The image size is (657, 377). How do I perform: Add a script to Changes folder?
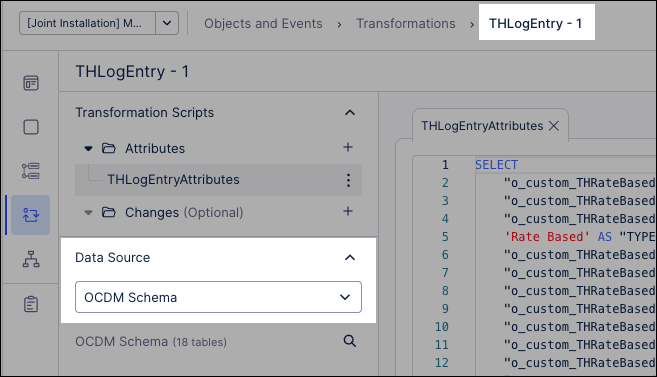pyautogui.click(x=348, y=211)
